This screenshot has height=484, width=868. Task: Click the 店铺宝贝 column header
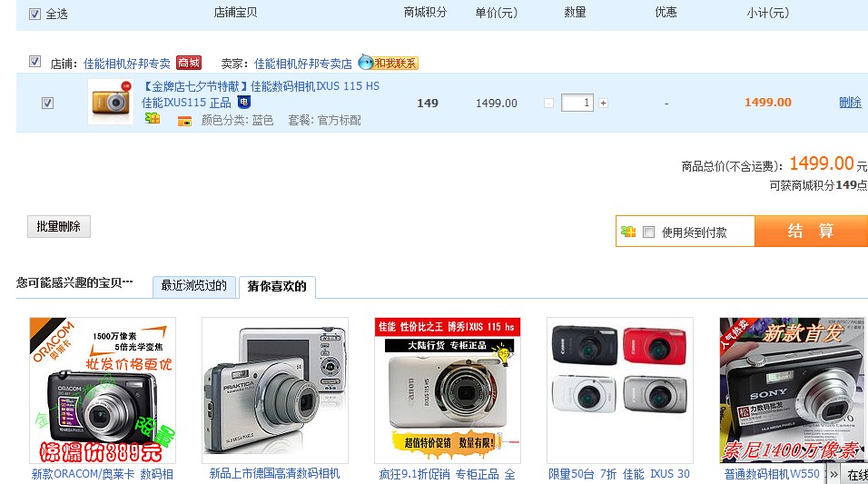point(236,12)
